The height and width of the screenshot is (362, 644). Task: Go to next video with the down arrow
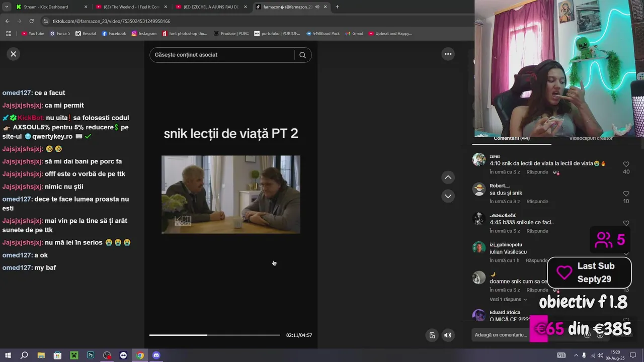[448, 196]
